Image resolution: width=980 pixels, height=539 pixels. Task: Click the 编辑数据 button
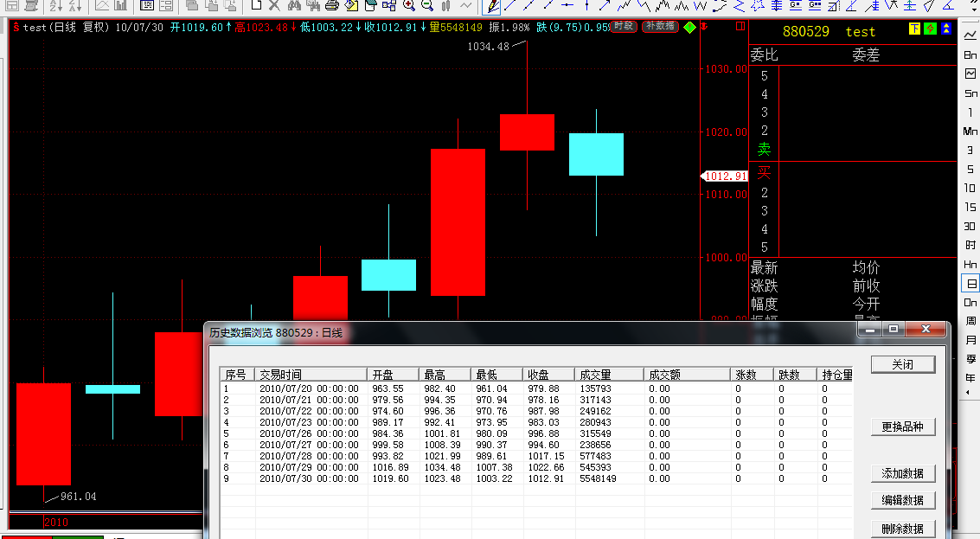pyautogui.click(x=902, y=500)
